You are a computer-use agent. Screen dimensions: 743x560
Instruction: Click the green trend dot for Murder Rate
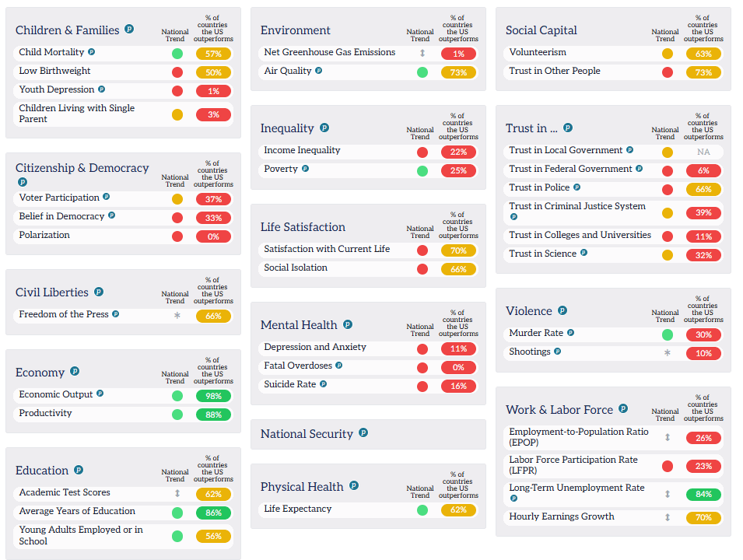(x=668, y=335)
